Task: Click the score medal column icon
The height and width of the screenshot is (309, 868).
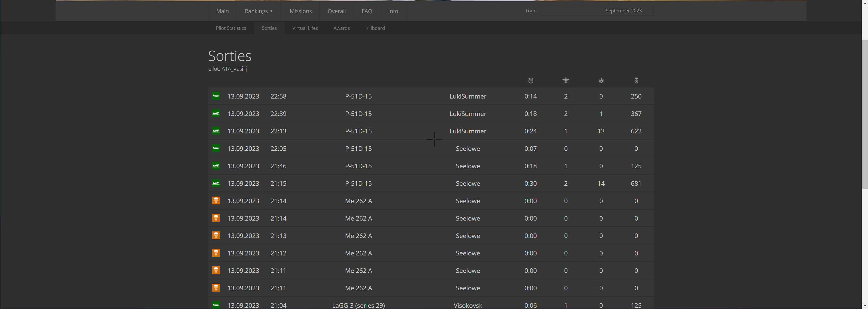Action: point(636,80)
